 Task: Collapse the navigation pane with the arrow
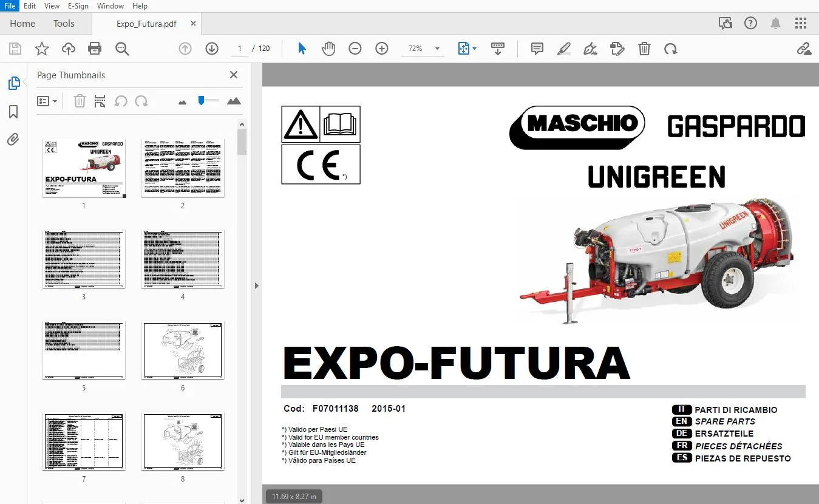(256, 285)
